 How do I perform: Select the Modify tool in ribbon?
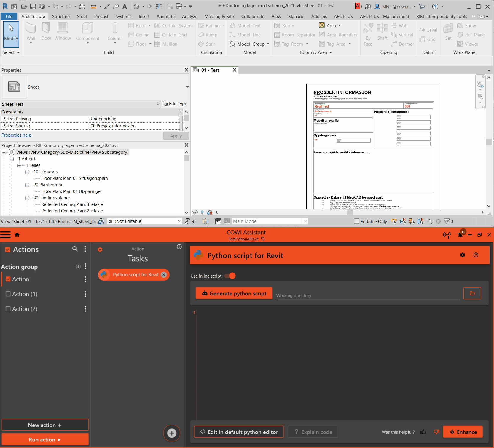point(11,34)
